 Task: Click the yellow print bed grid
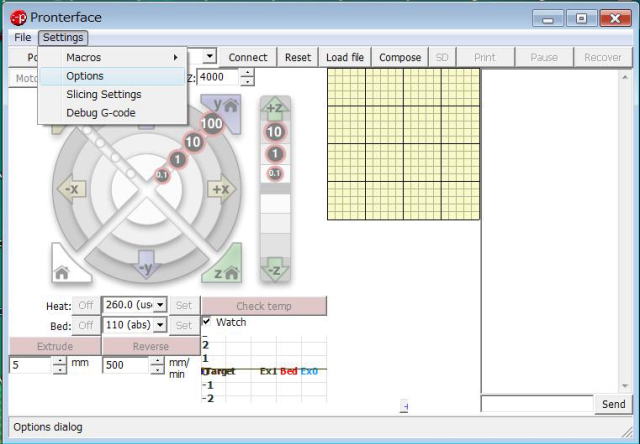[403, 144]
